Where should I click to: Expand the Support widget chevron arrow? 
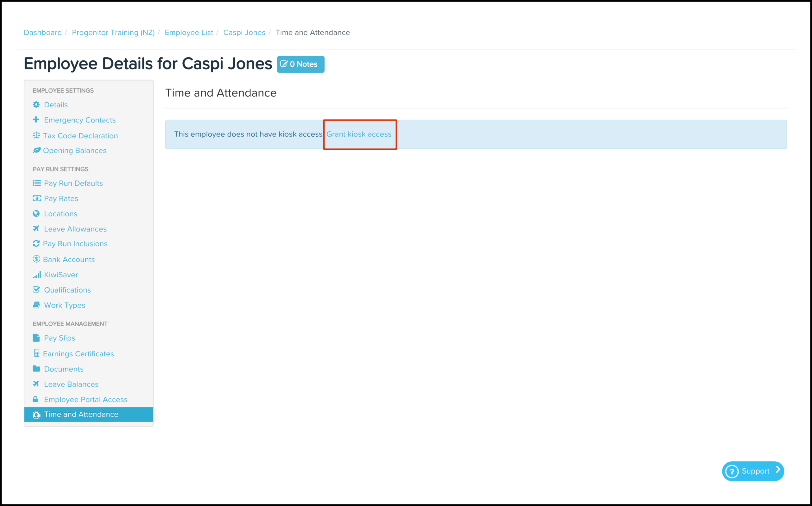pyautogui.click(x=778, y=470)
